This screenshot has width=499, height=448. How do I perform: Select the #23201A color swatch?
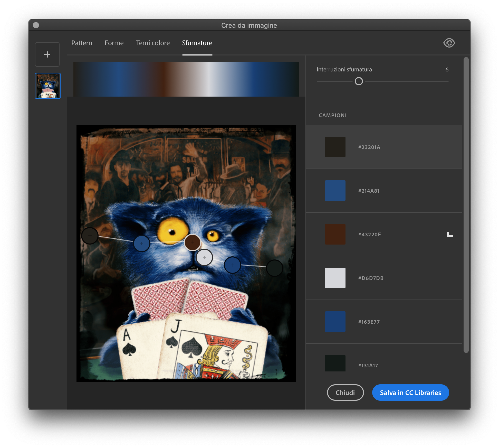tap(335, 147)
